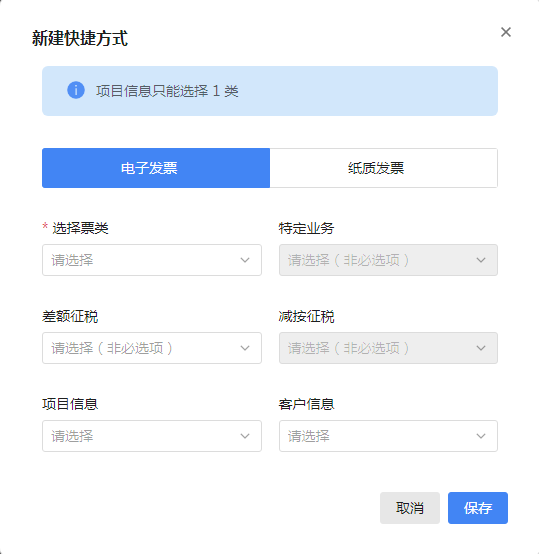The height and width of the screenshot is (554, 539).
Task: Open the disabled 减按征税 dropdown
Action: (388, 348)
